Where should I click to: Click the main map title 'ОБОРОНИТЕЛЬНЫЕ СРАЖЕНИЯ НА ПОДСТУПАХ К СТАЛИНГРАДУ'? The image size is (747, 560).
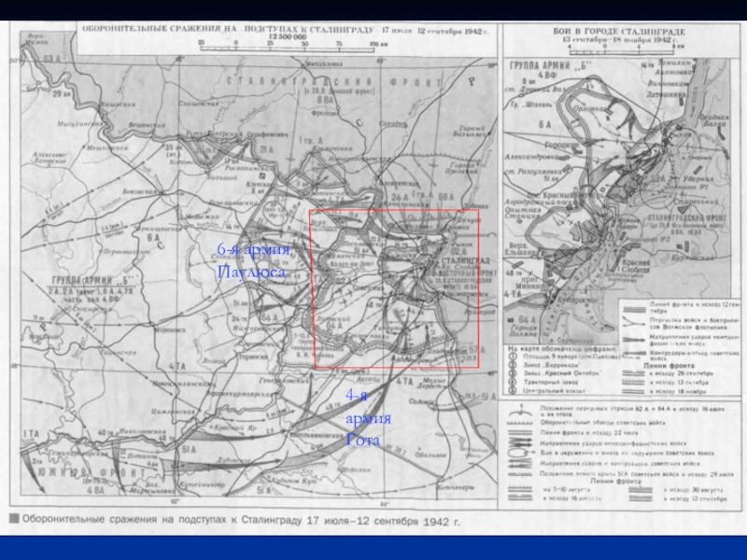(228, 29)
